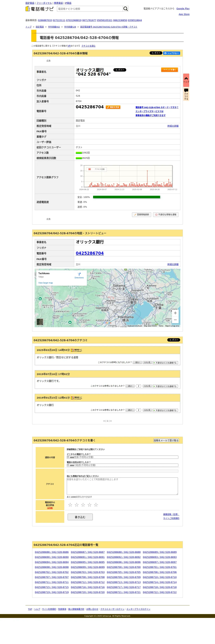The height and width of the screenshot is (644, 215).
Task: Open nearby number 0425286686 / 042-528-6686
Action: click(52, 552)
